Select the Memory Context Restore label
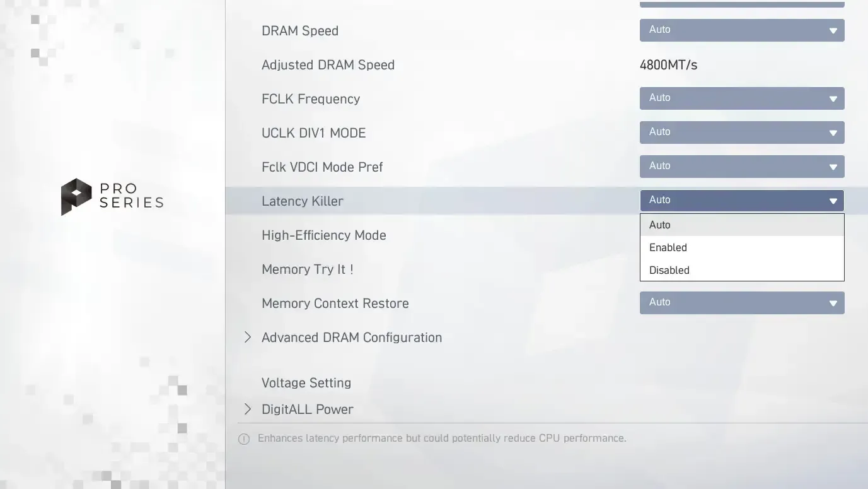This screenshot has height=489, width=868. pyautogui.click(x=335, y=303)
